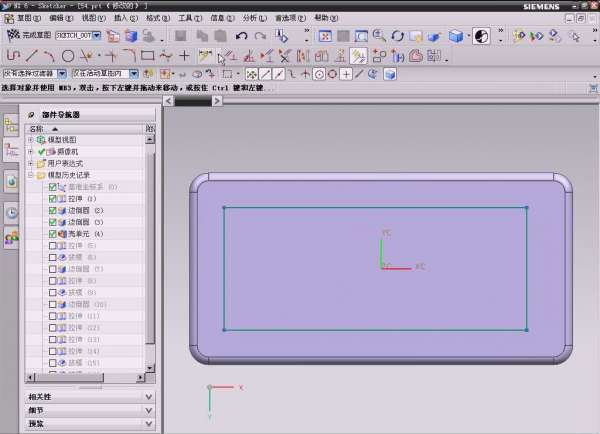The width and height of the screenshot is (600, 434).
Task: Check the suppressed 拉伸 (11) feature checkbox
Action: [x=53, y=316]
